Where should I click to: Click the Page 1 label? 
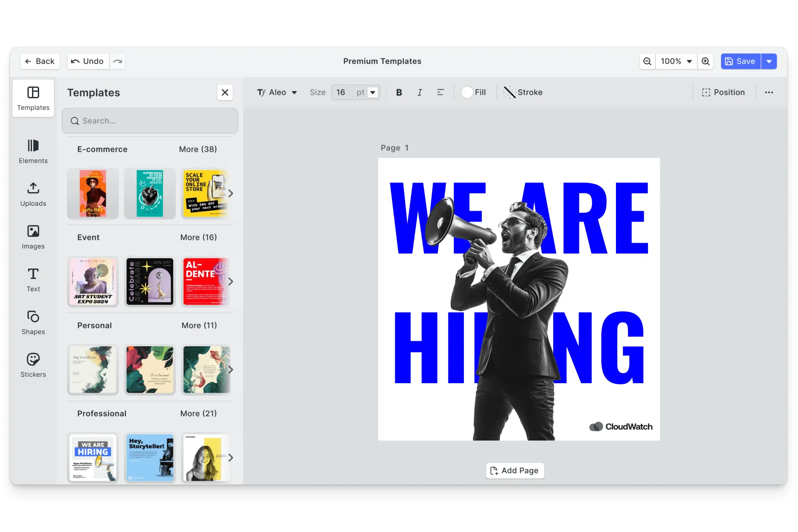394,148
